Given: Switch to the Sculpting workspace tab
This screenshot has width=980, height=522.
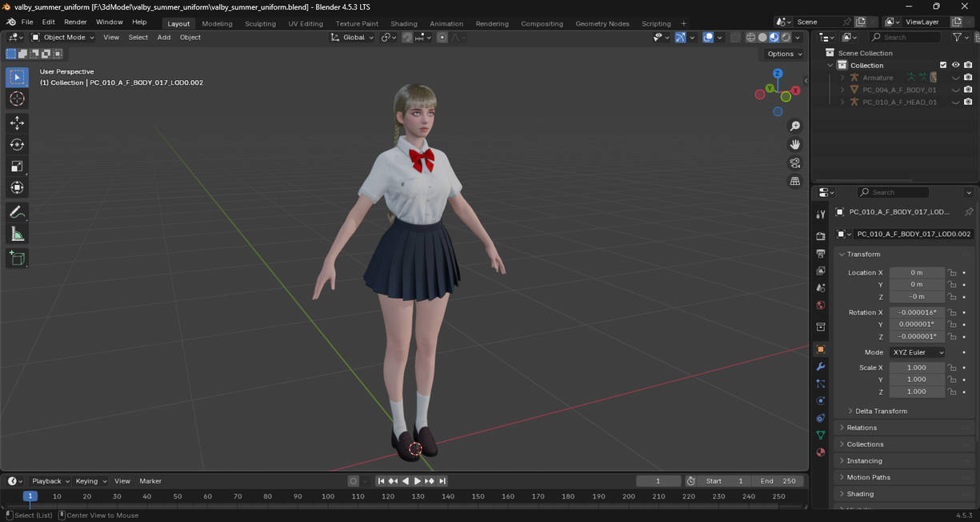Looking at the screenshot, I should [x=260, y=23].
